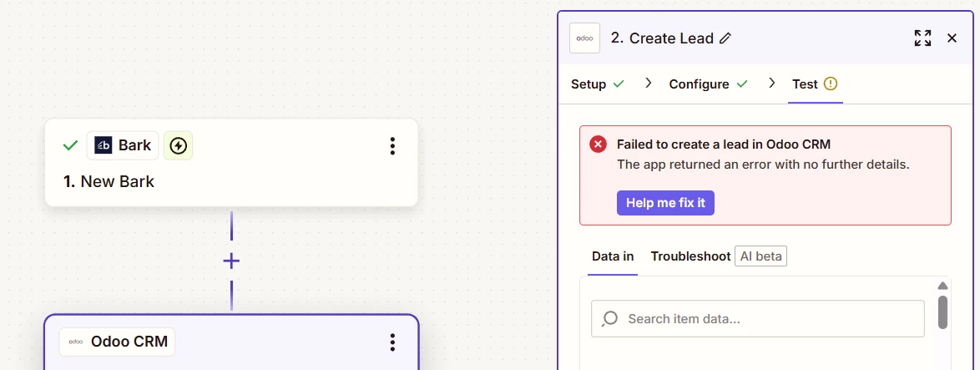
Task: Open the Test tab
Action: click(815, 84)
